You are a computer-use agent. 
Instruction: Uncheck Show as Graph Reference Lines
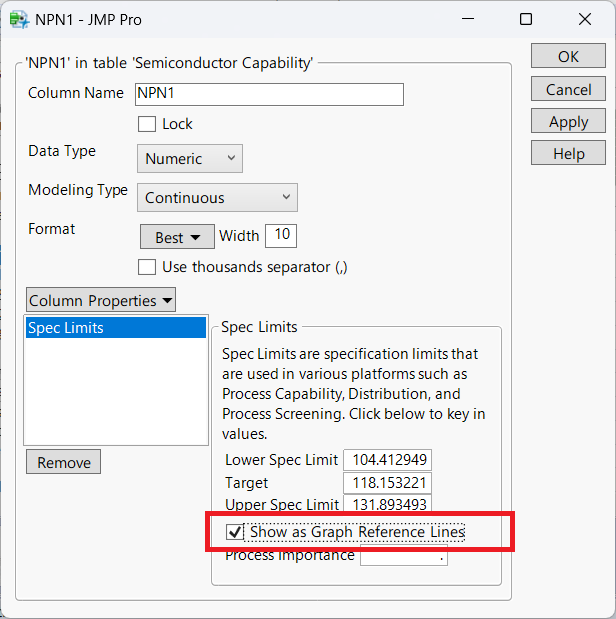click(236, 533)
